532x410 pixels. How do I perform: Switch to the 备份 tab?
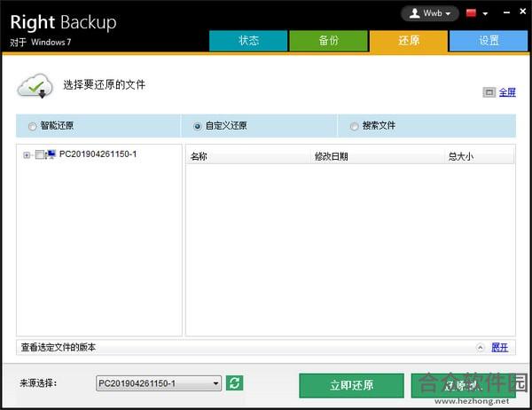click(x=328, y=41)
